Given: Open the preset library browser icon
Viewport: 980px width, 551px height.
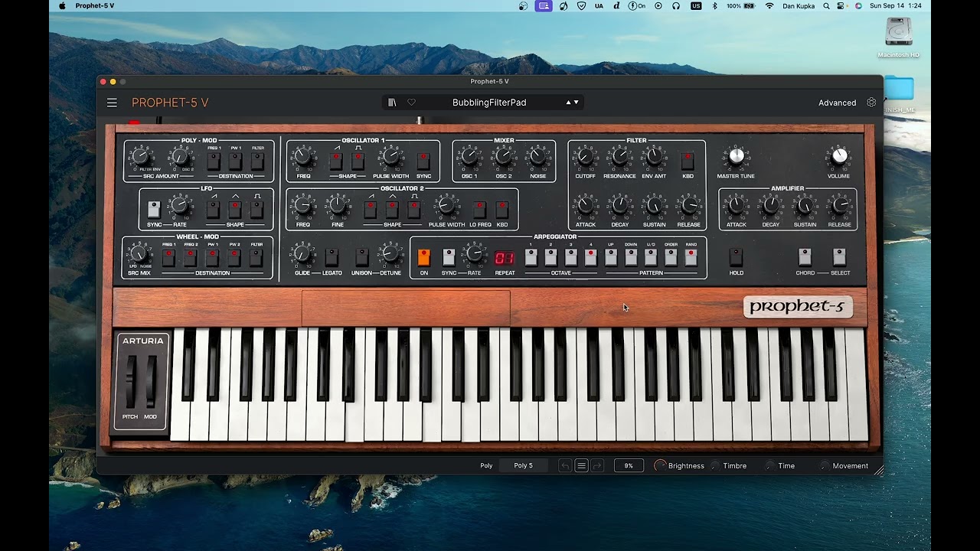Looking at the screenshot, I should (x=392, y=103).
